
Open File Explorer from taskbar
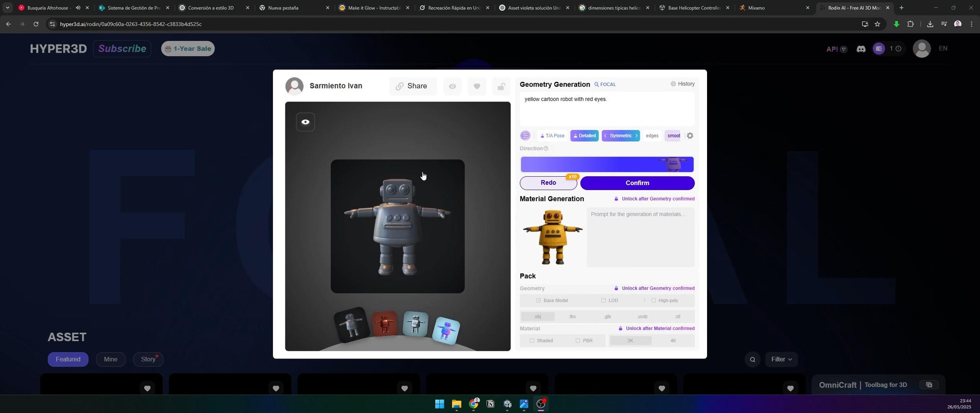tap(456, 404)
